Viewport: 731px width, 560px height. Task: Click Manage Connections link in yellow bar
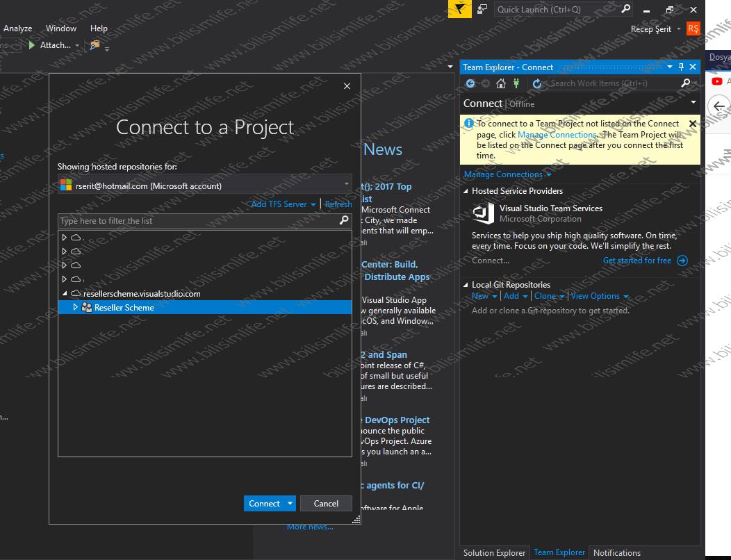tap(557, 135)
